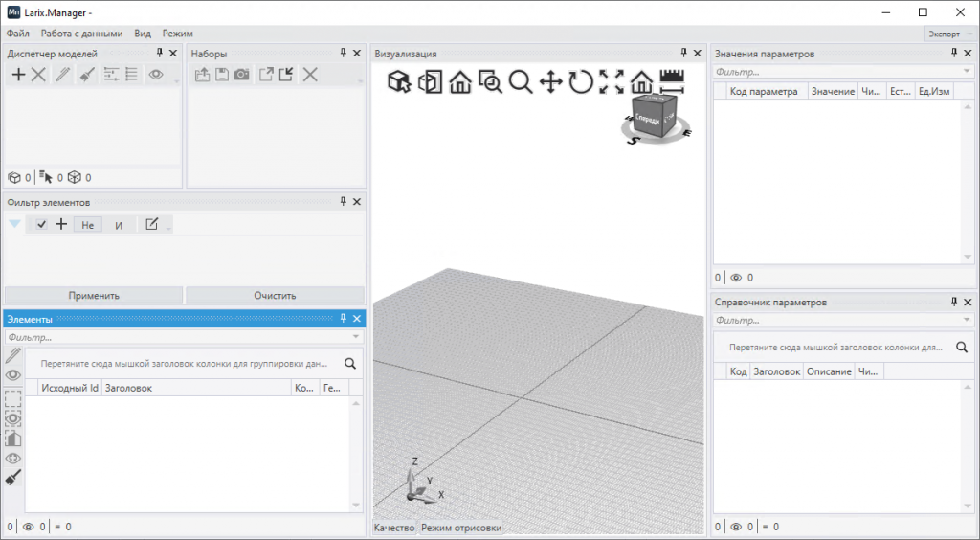This screenshot has width=980, height=540.
Task: Switch to the 'Режим отрисовки' tab
Action: 460,528
